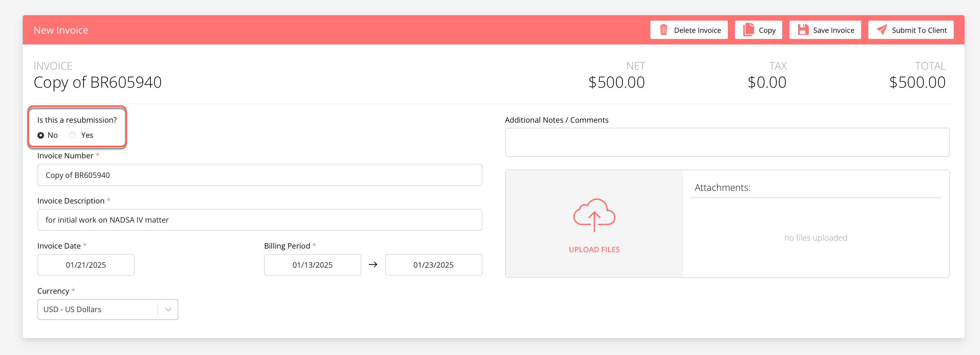Toggle the resubmission answer to Yes
Screen dimensions: 980x355
72,135
